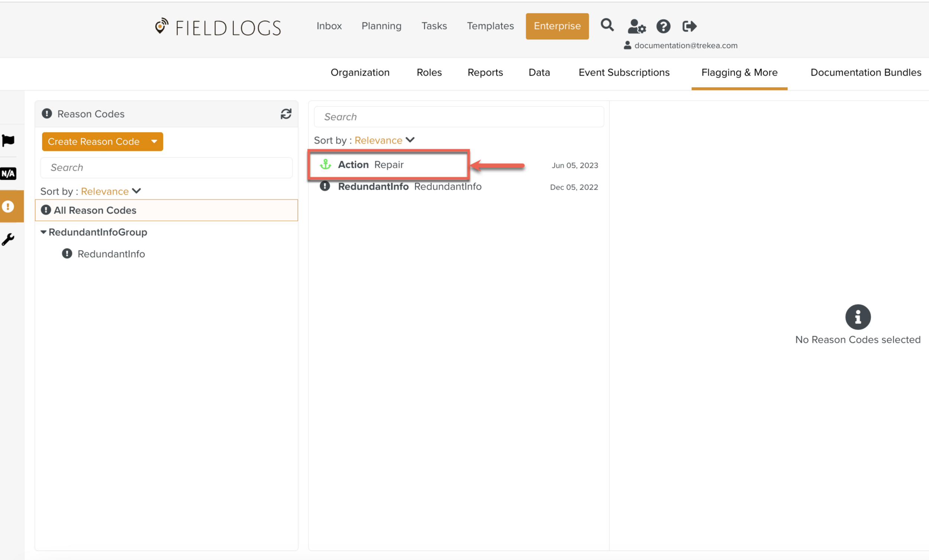Open the Documentation Bundles tab
929x560 pixels.
point(866,72)
